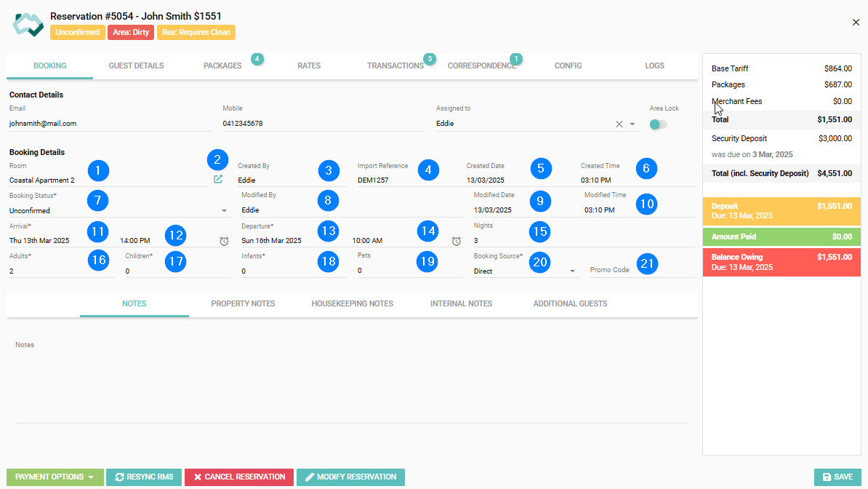The image size is (868, 489).
Task: Open the room link icon beside Coastal Apartment 2
Action: (x=218, y=179)
